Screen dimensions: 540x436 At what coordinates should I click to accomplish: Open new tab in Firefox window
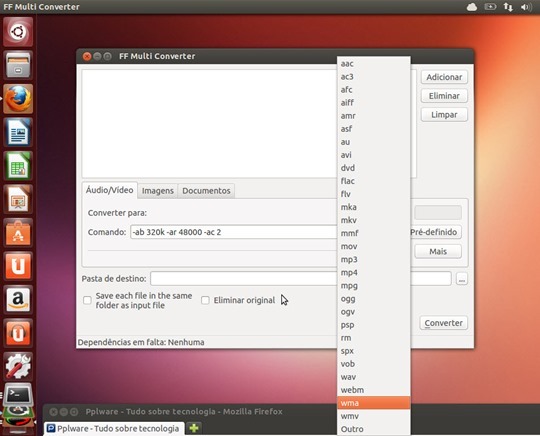point(194,428)
